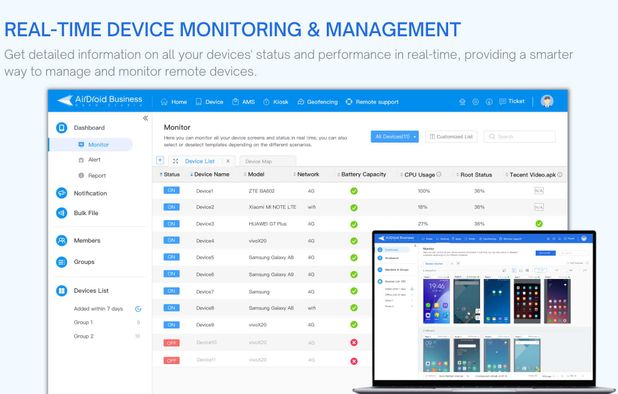Click the plus button to add a tab
This screenshot has height=394, width=618.
160,160
